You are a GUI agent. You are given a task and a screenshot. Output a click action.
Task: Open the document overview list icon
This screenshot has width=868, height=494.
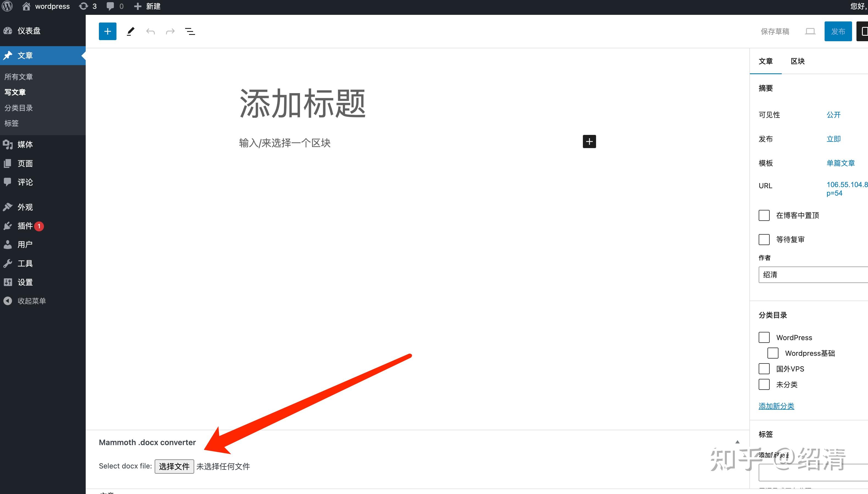[190, 31]
